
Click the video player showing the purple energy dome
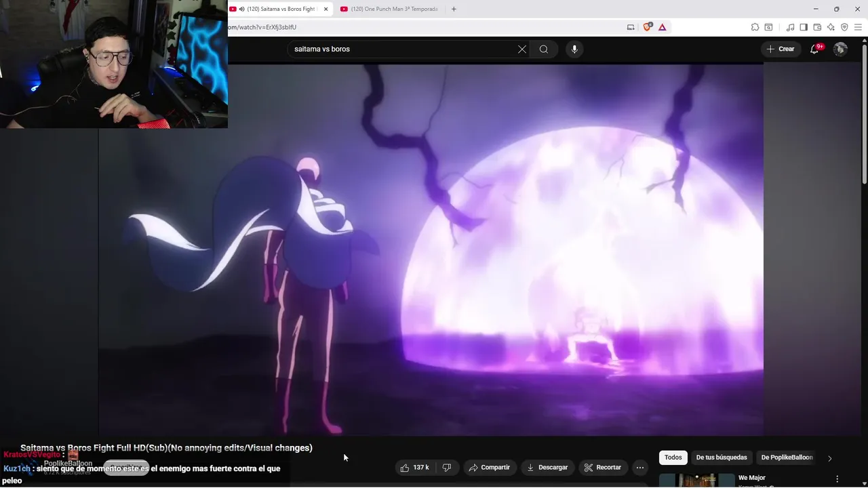point(431,249)
